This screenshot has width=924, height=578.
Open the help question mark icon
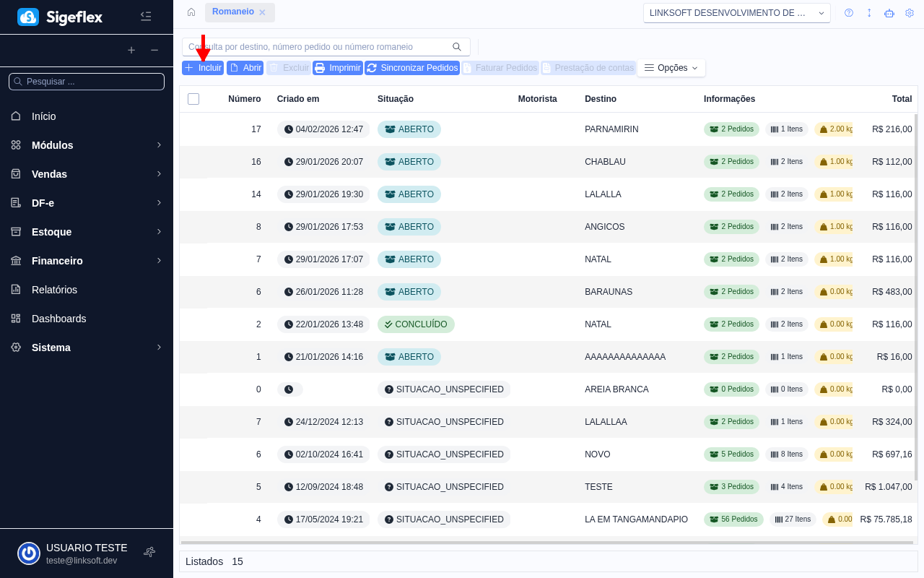coord(849,13)
